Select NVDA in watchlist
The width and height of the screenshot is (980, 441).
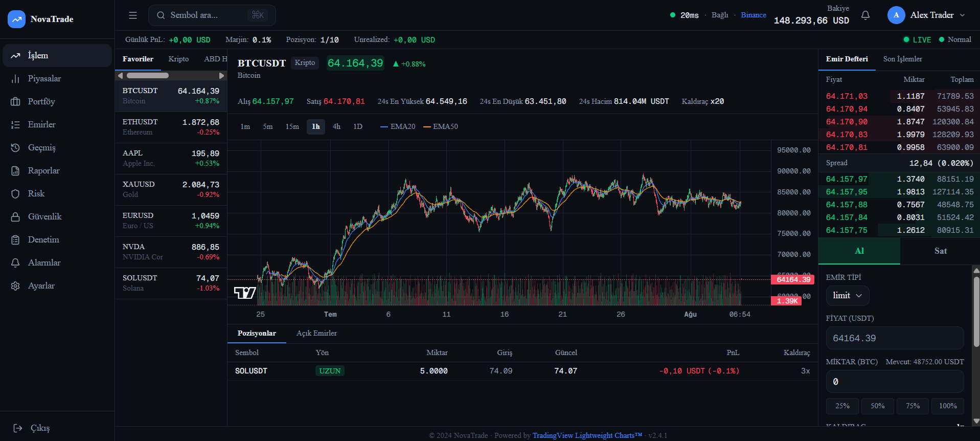(171, 252)
